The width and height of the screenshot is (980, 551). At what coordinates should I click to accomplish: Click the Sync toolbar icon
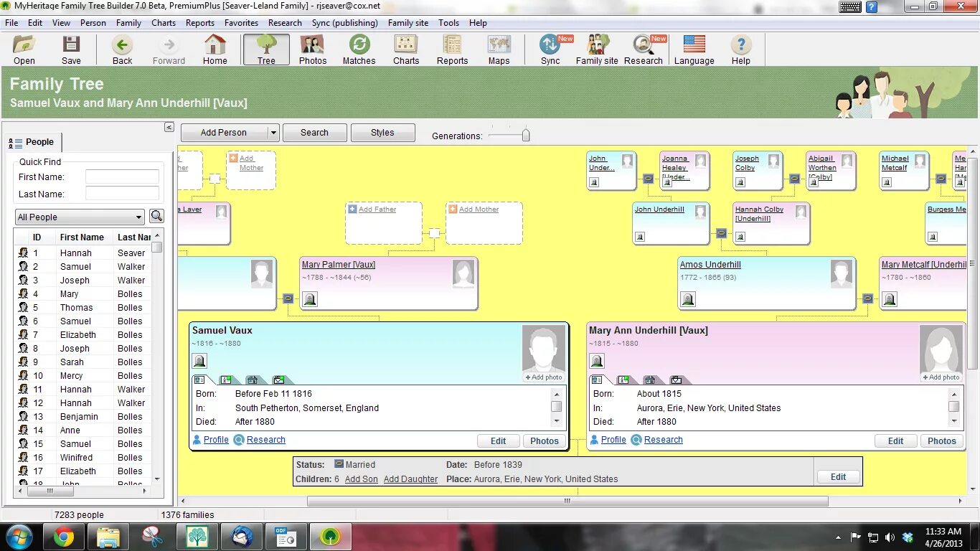click(550, 50)
